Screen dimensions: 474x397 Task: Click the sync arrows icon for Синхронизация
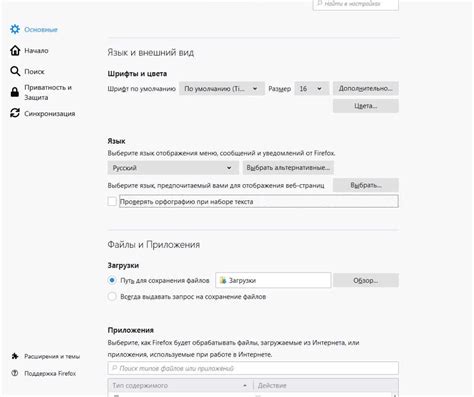coord(15,113)
